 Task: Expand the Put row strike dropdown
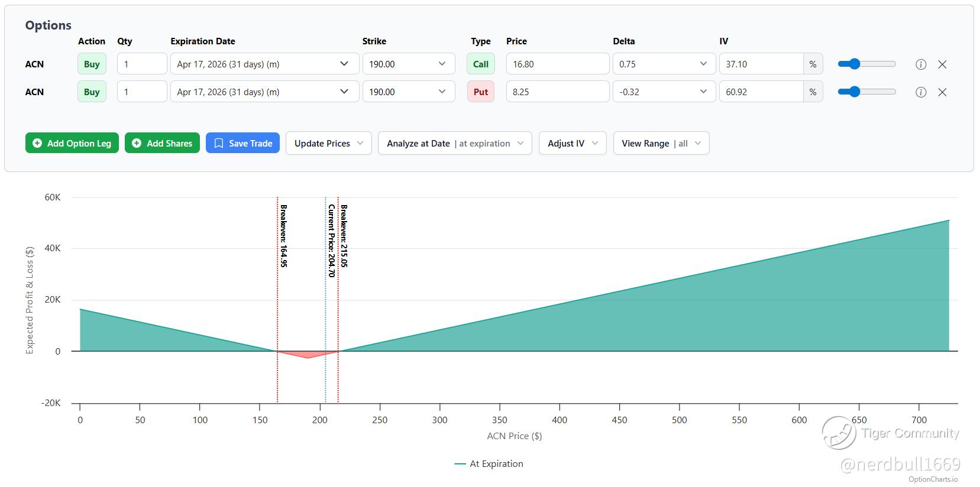pos(408,92)
